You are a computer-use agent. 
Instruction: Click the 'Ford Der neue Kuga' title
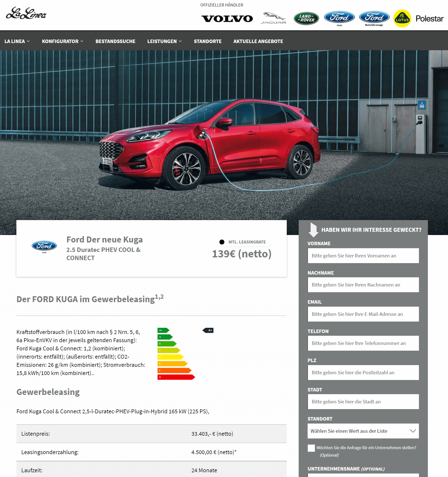(x=105, y=239)
